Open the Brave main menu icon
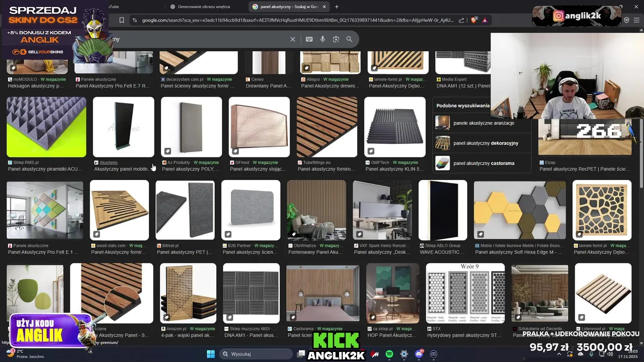 (636, 20)
